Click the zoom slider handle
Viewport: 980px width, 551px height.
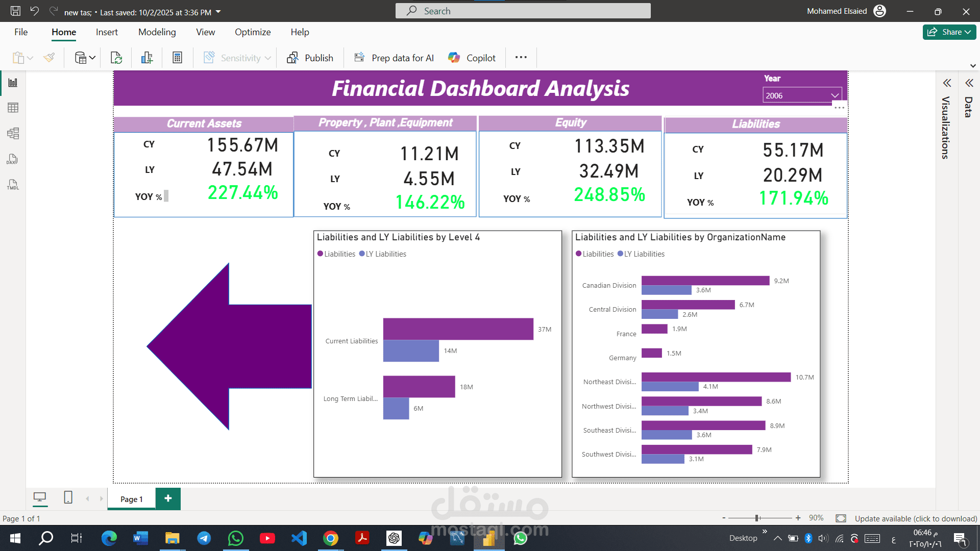coord(757,518)
